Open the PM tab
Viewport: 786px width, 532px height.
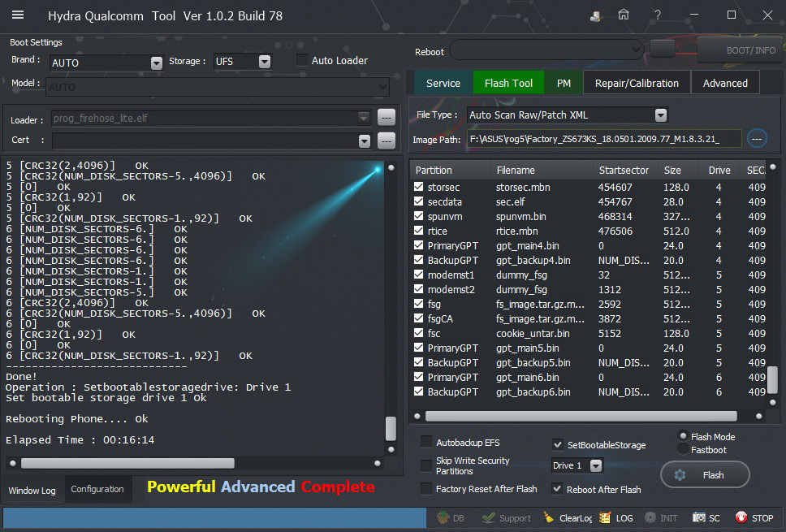pos(564,83)
